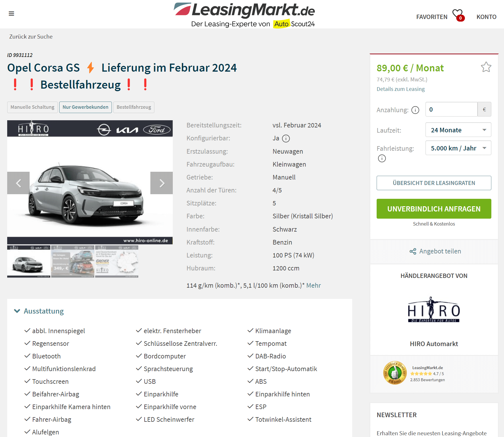Click the 2.853 Bewertungen text

tap(428, 380)
